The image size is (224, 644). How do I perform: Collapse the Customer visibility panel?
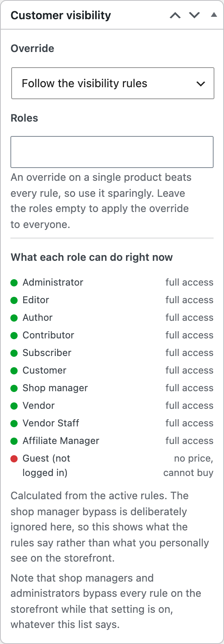214,15
